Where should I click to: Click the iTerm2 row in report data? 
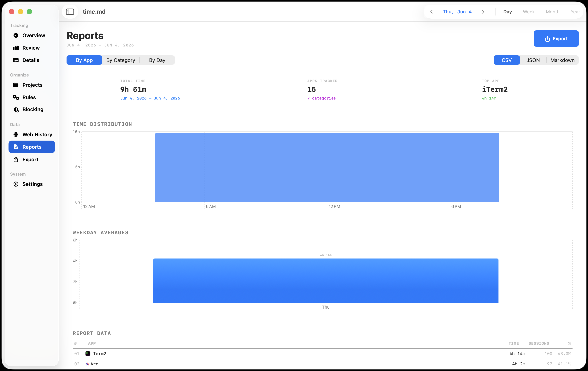coord(323,354)
